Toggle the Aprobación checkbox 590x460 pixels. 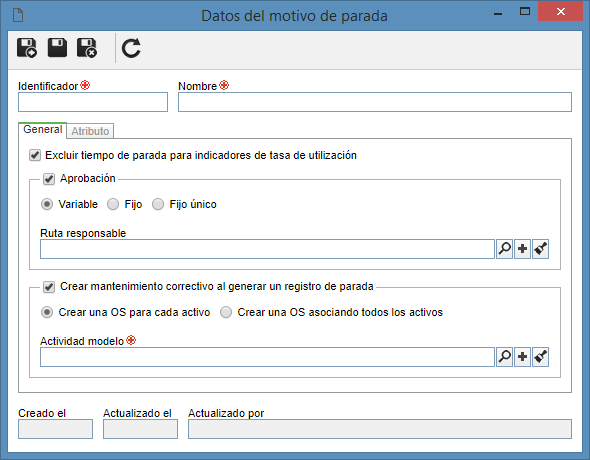(x=49, y=179)
